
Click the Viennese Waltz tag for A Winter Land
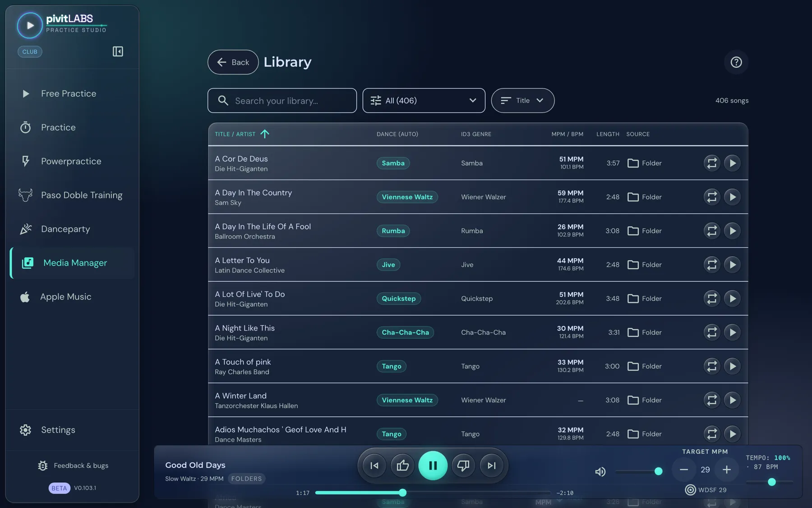click(407, 400)
